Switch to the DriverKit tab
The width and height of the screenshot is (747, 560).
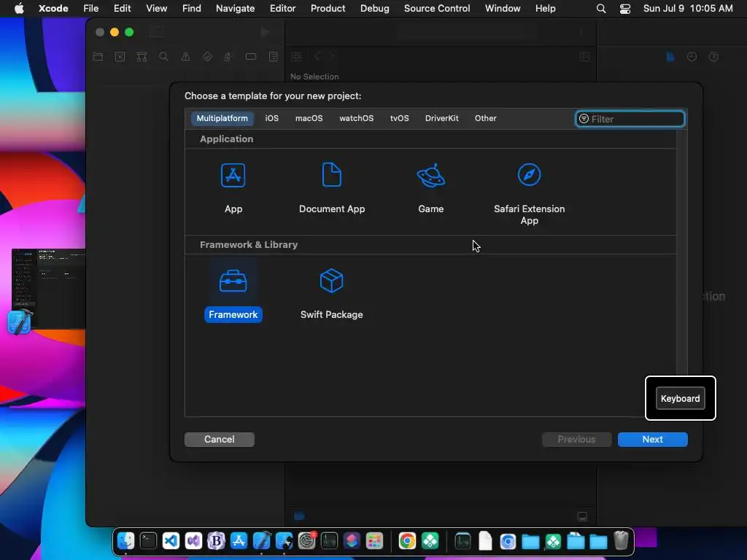click(441, 118)
